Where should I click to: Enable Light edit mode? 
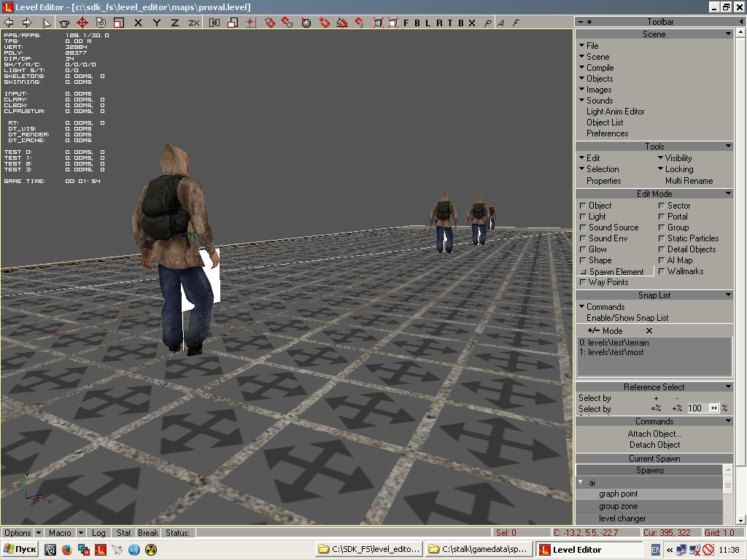[592, 217]
